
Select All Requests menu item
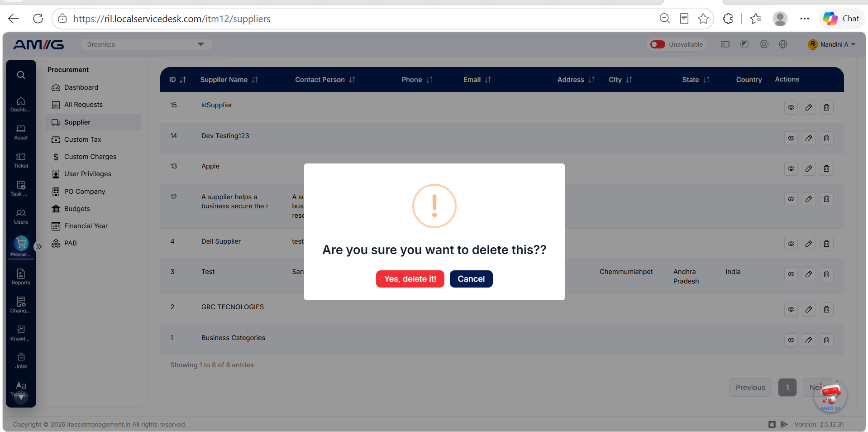pos(83,105)
